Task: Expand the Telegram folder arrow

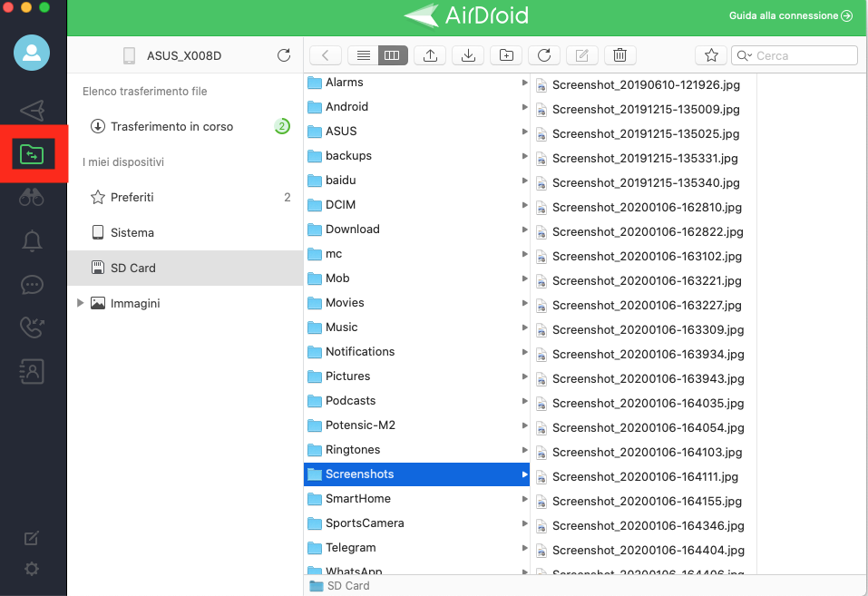Action: [524, 548]
